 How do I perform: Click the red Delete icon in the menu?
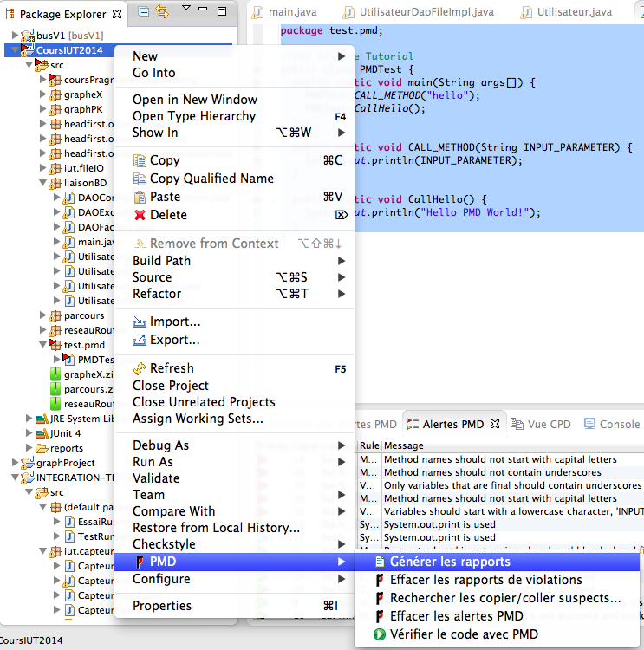coord(140,215)
